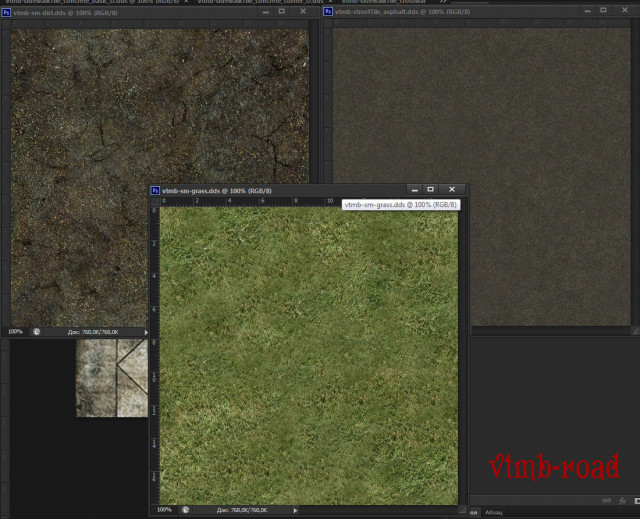Add layer style with fx icon
The height and width of the screenshot is (519, 640).
pos(623,501)
